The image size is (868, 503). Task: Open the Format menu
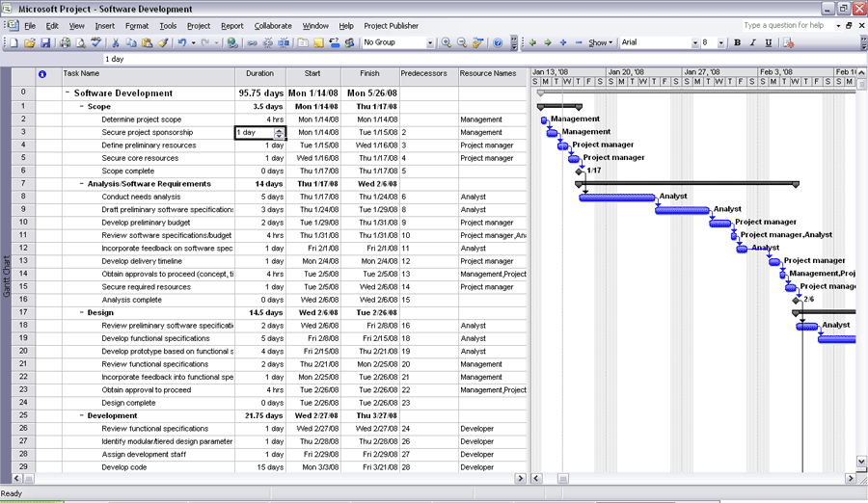[x=137, y=26]
